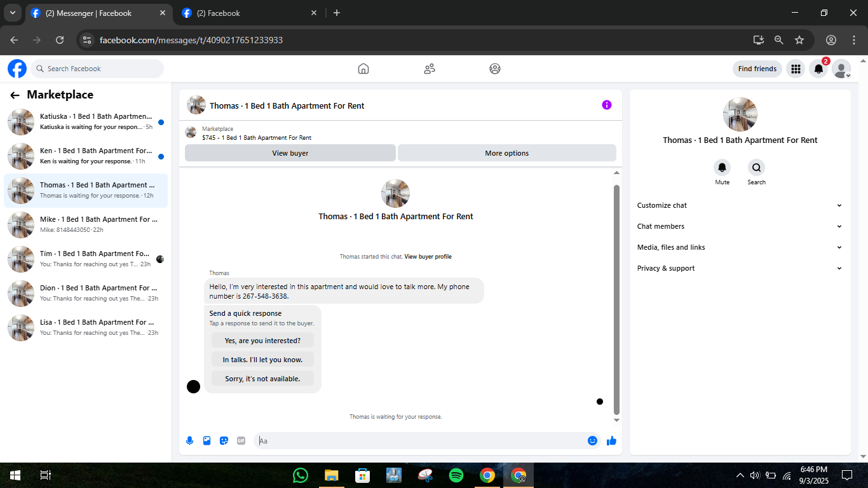Open the emoji picker

pos(592,440)
